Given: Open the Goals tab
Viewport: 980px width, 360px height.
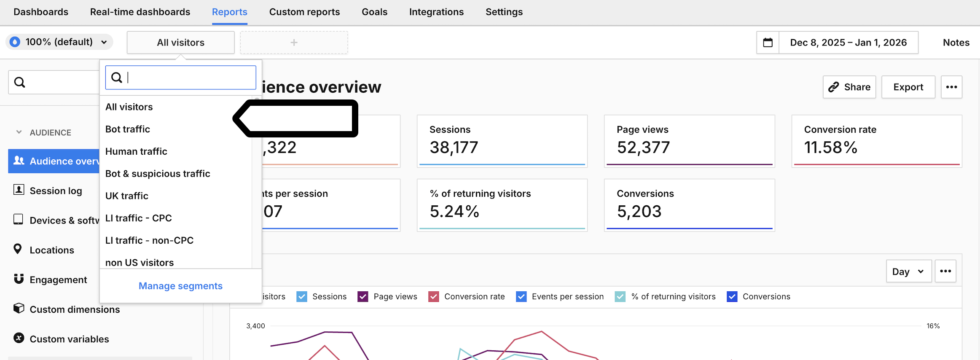Looking at the screenshot, I should pos(374,12).
